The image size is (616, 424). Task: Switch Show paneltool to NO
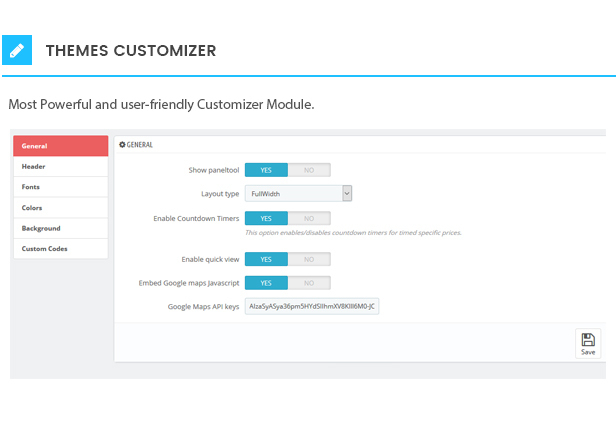308,170
